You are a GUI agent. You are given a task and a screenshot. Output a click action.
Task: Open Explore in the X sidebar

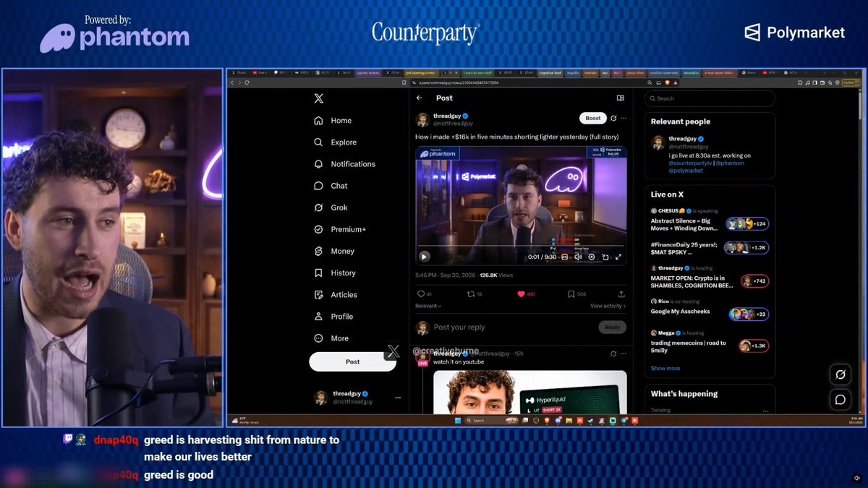(x=335, y=142)
